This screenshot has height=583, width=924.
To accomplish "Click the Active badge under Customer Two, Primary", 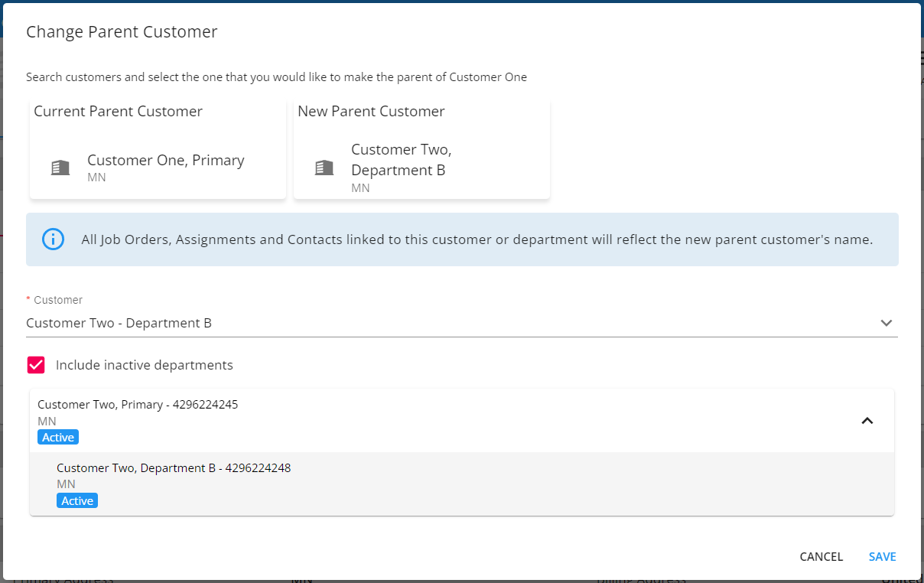I will (x=58, y=438).
